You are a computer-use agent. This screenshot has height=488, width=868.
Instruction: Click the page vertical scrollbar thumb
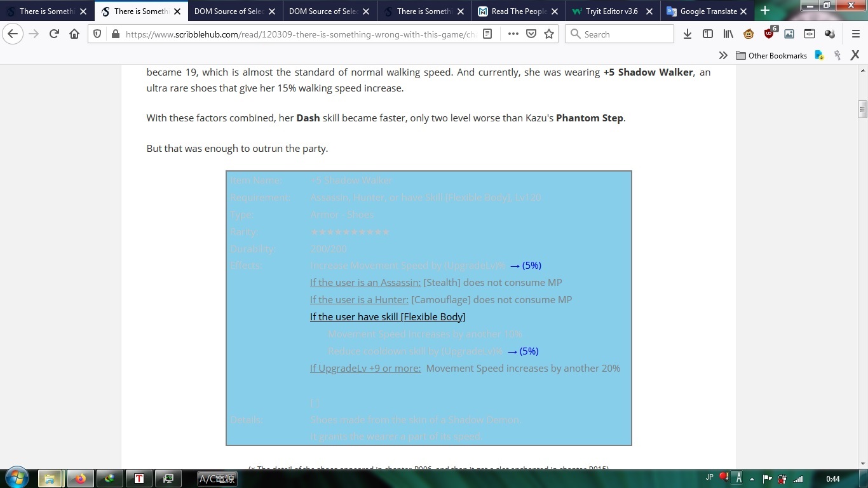(862, 109)
